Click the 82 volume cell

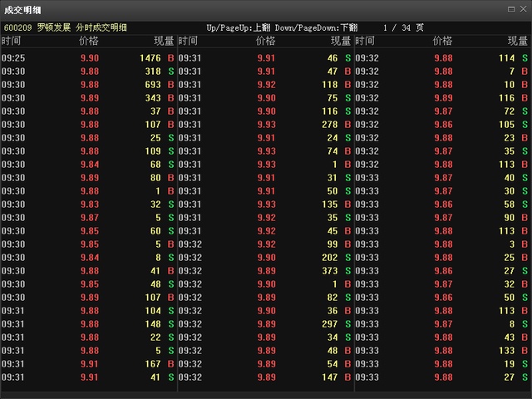pos(332,298)
